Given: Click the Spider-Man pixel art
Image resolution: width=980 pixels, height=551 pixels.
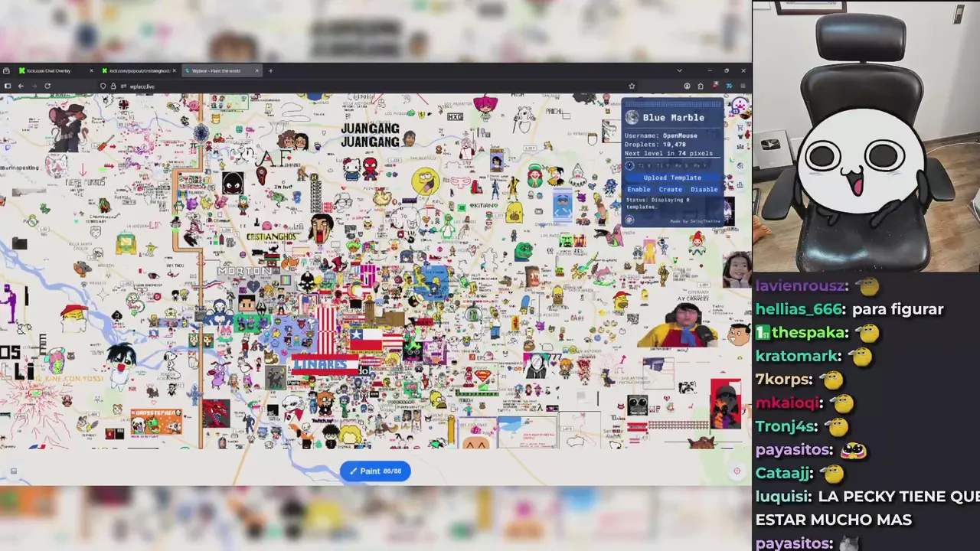Looking at the screenshot, I should click(x=370, y=168).
